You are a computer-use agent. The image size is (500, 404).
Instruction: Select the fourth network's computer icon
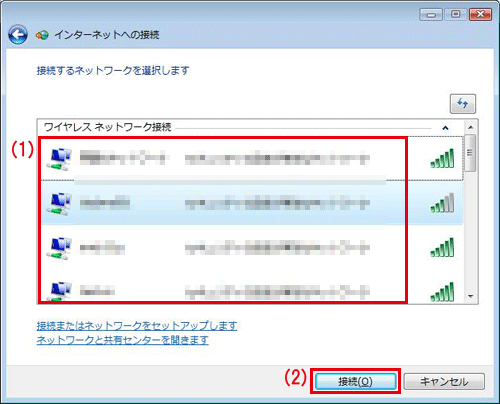point(59,291)
